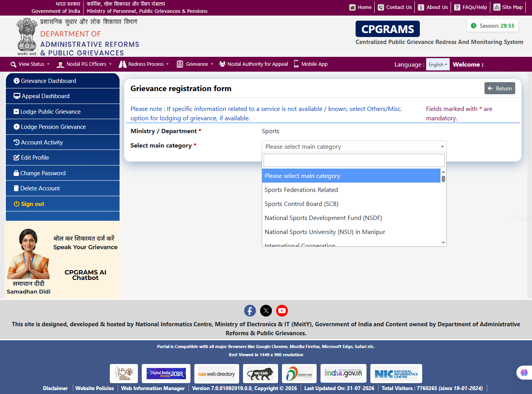
Task: Click the Nodal Authority for Appeal people icon
Action: [x=222, y=64]
